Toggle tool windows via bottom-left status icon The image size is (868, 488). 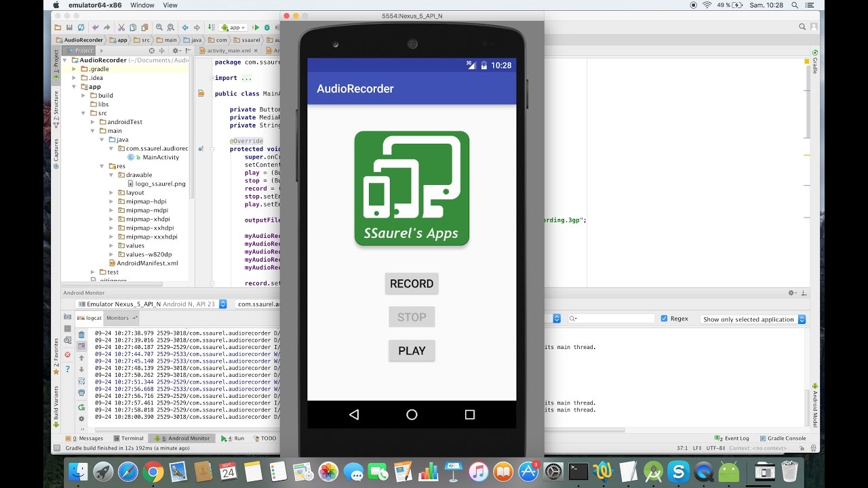point(58,448)
